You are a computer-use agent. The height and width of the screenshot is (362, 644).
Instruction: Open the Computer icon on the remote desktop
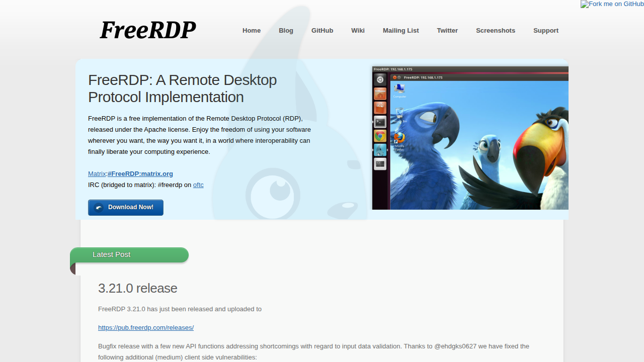400,88
